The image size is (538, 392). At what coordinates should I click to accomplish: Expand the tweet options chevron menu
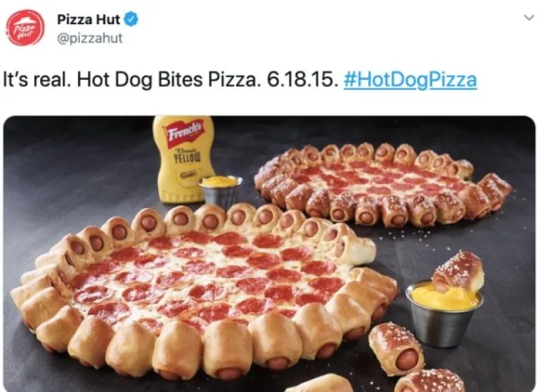529,17
